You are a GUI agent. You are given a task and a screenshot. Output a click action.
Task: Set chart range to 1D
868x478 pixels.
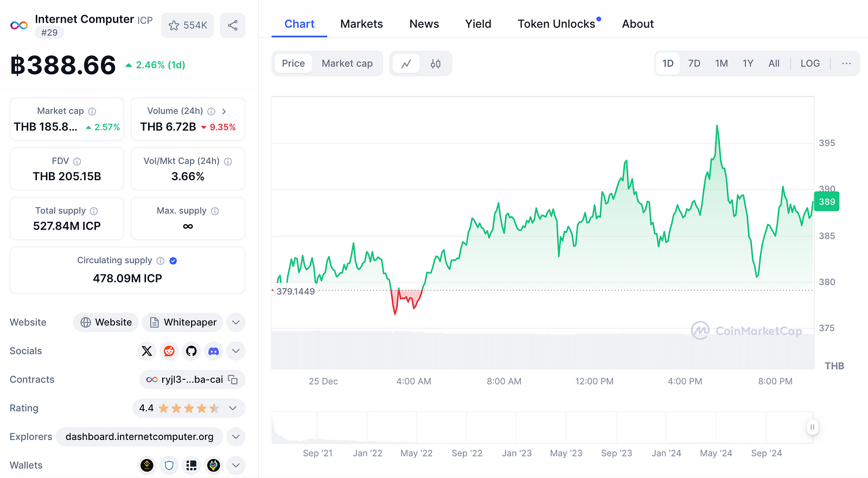tap(668, 63)
